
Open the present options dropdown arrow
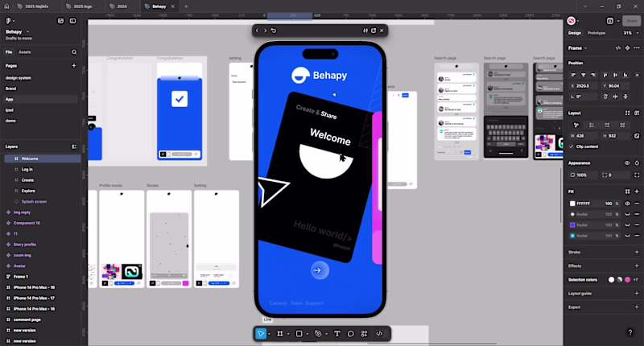coord(618,21)
